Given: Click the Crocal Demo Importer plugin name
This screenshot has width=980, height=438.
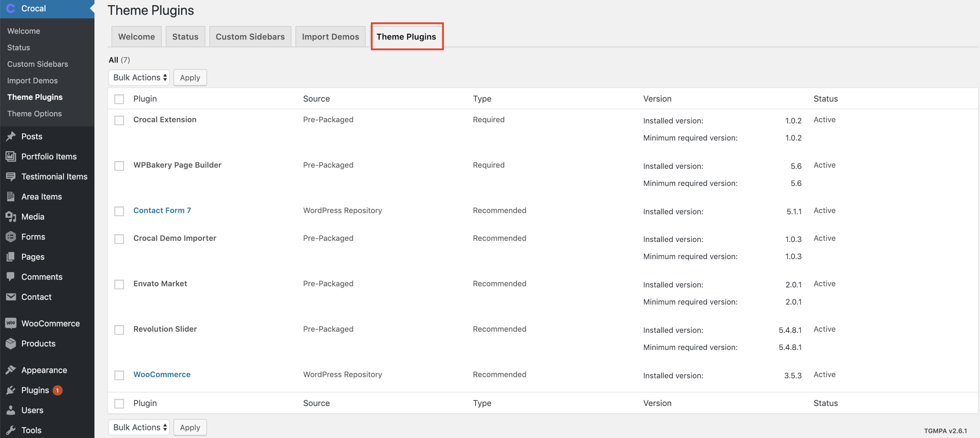Looking at the screenshot, I should [175, 238].
